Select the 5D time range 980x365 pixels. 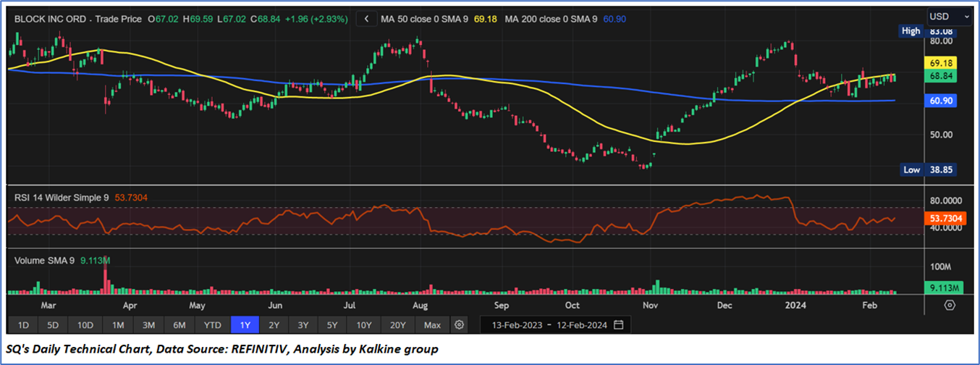pos(53,324)
